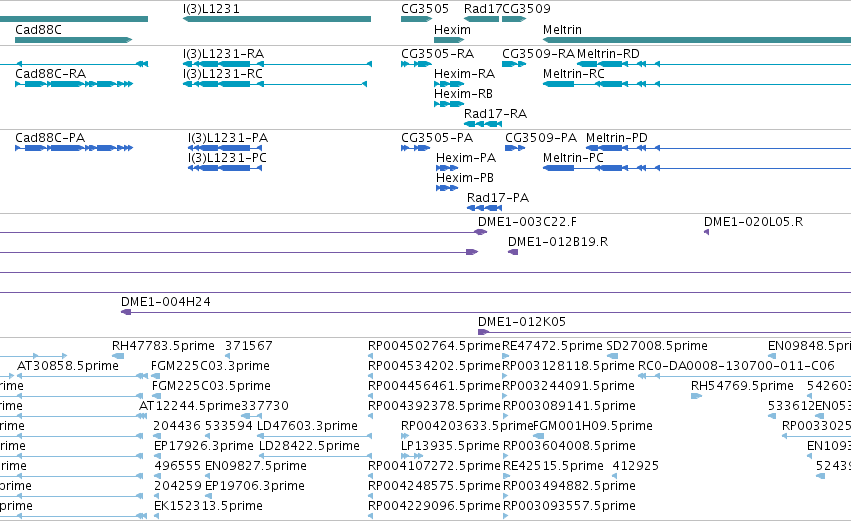Click EST AT12244.5prime
This screenshot has height=521, width=851.
pos(189,406)
